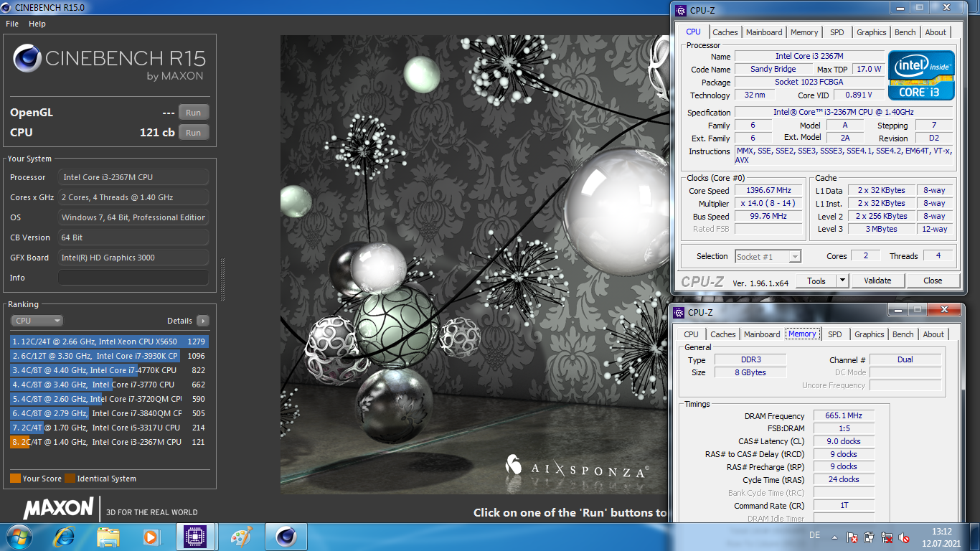Viewport: 980px width, 551px height.
Task: Select Graphics tab in top CPU-Z window
Action: (872, 32)
